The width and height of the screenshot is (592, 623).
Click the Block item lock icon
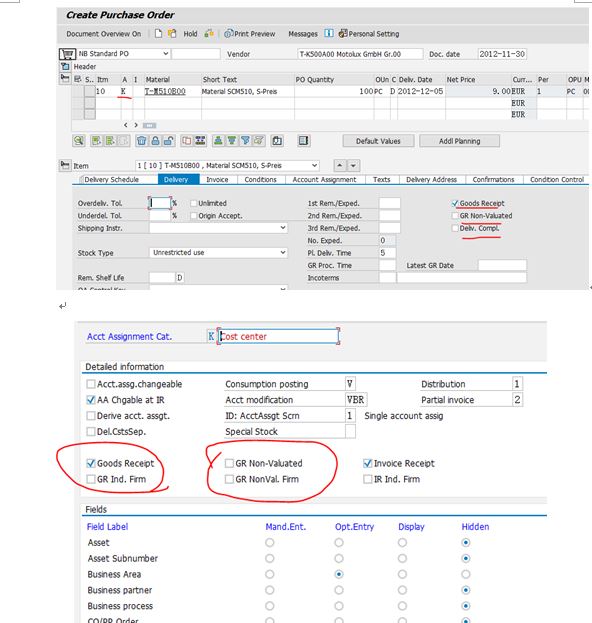tap(155, 141)
